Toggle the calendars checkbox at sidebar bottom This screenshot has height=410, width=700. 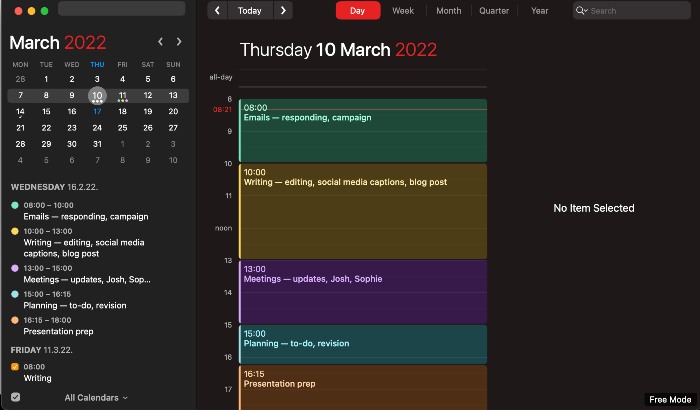[16, 397]
